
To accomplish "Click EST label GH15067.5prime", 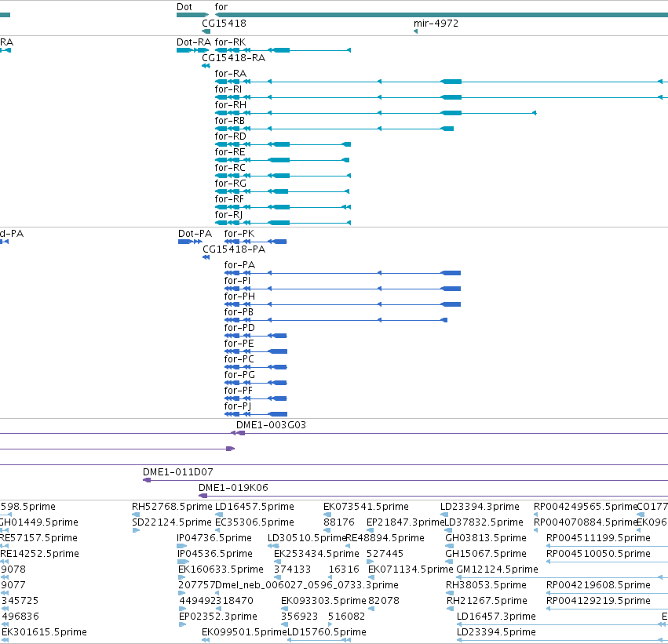I will [486, 554].
